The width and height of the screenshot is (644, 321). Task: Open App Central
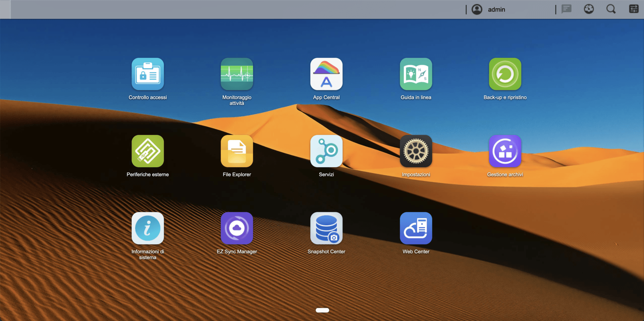[326, 74]
